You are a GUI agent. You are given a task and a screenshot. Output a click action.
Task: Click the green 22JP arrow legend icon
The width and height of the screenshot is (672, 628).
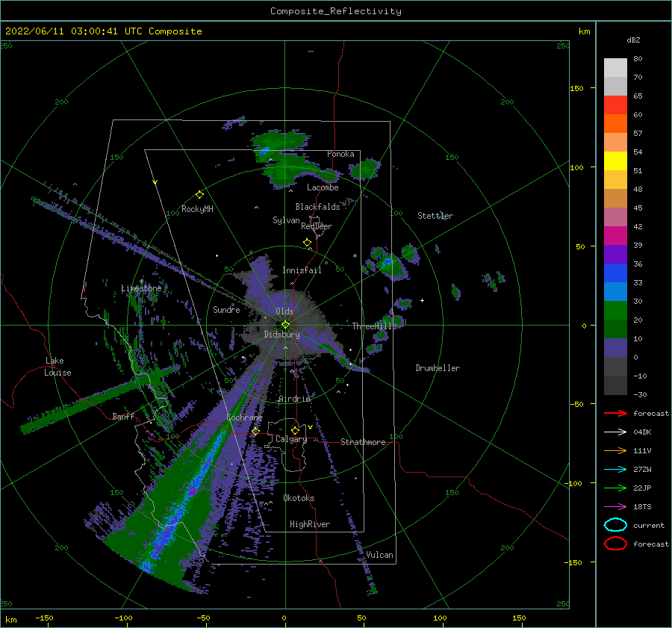615,488
